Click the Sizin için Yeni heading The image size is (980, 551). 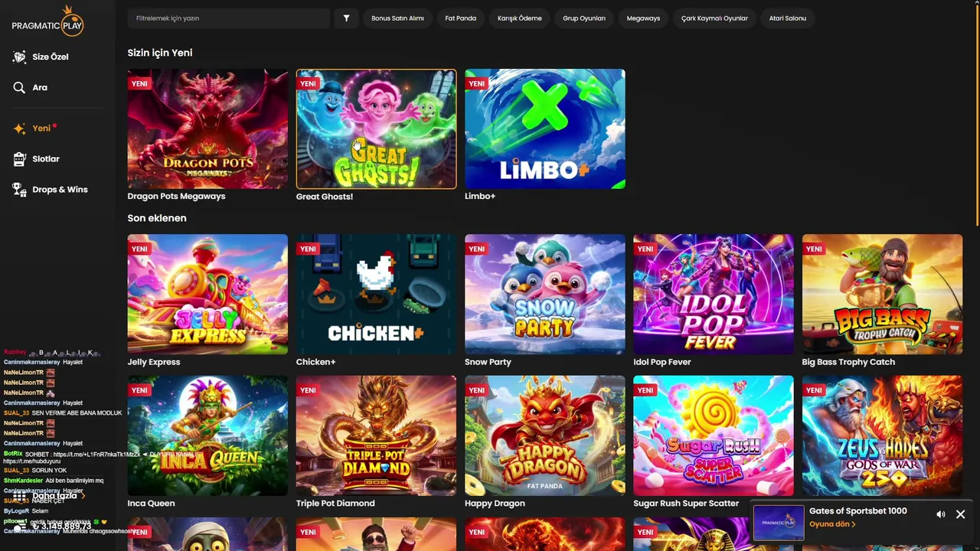pos(160,53)
